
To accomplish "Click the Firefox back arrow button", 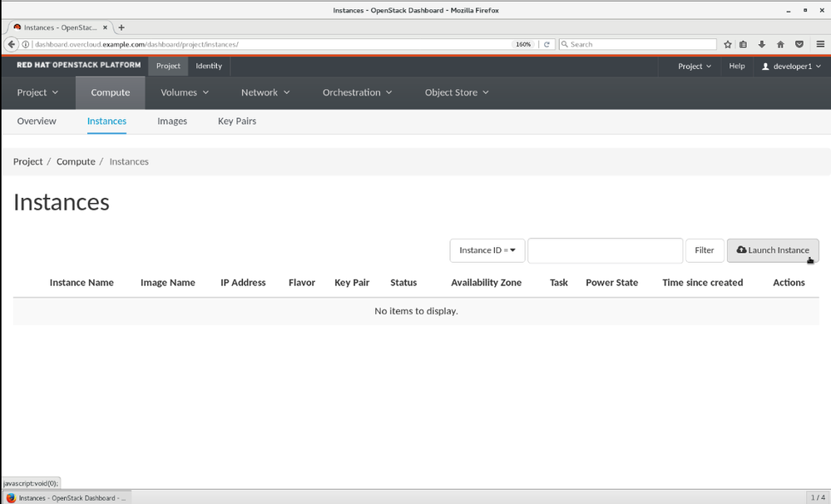I will point(12,44).
